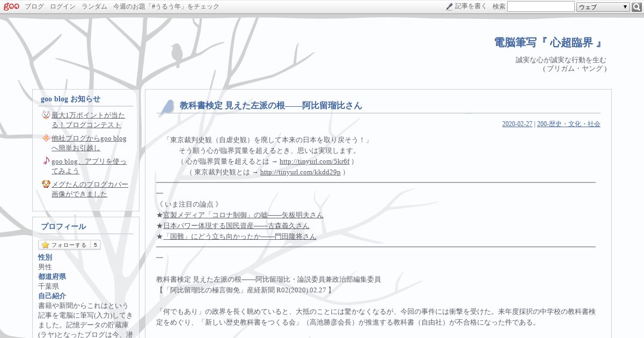Click the source line 【「阿比留瑠比の極言御免」産経新聞
Screen dimensions: 644x338
tap(244, 290)
